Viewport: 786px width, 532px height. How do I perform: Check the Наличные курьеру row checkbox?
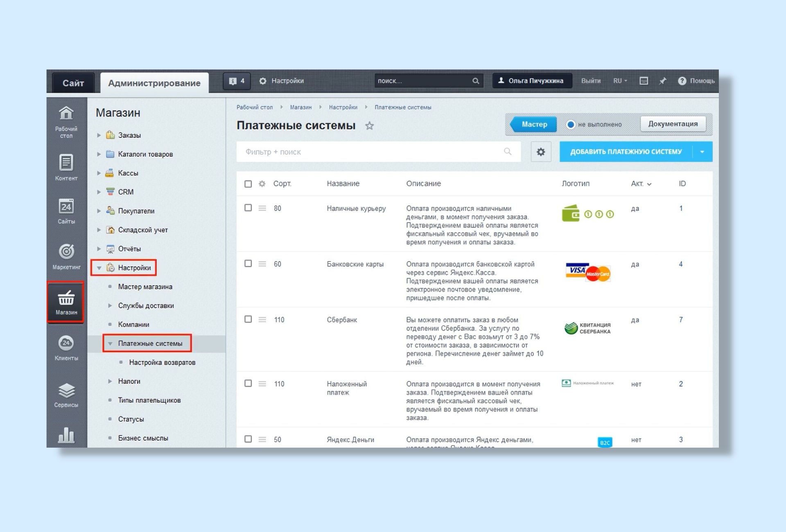[x=248, y=208]
